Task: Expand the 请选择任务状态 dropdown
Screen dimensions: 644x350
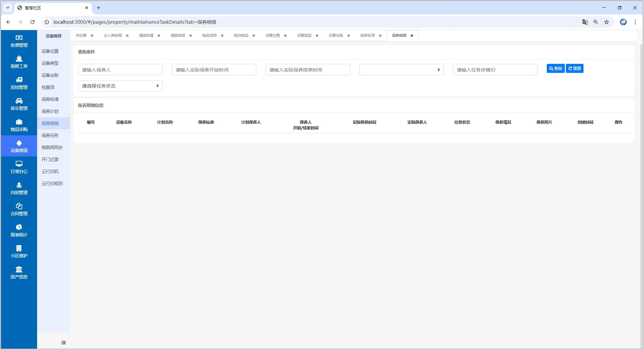Action: point(120,86)
